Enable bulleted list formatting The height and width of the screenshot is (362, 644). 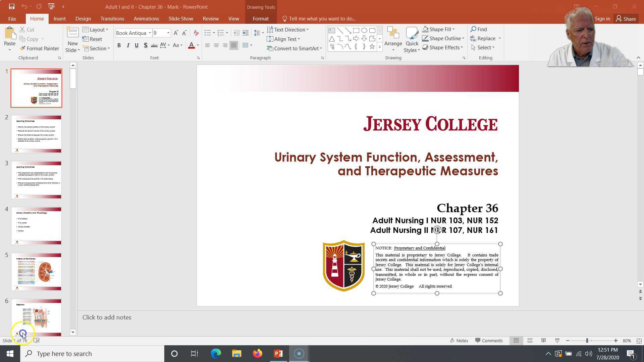207,33
